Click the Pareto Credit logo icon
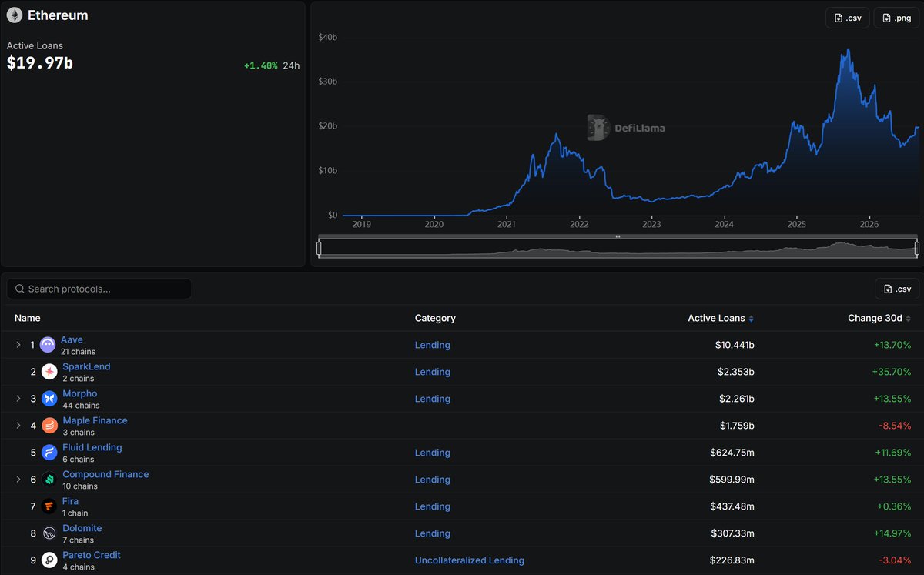This screenshot has height=575, width=924. [49, 560]
